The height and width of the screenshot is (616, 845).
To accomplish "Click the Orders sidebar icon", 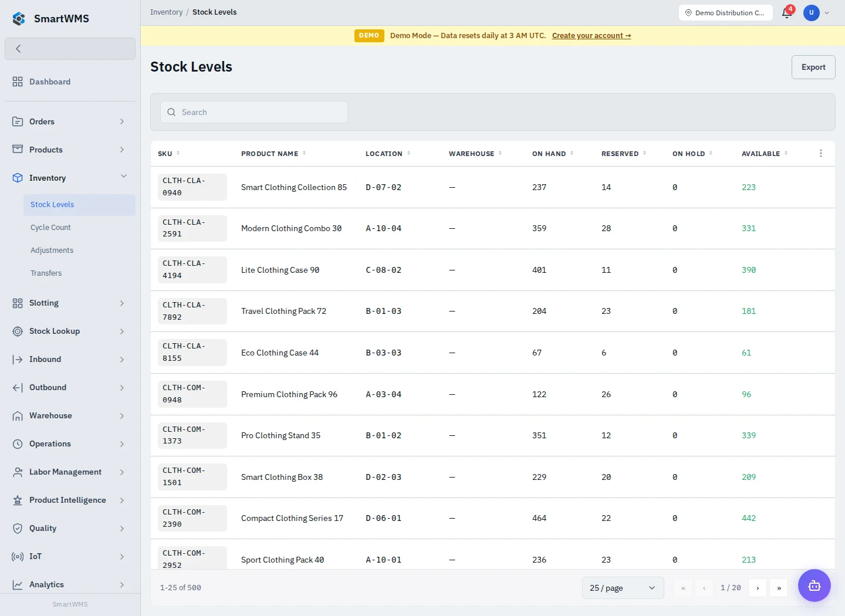I will click(x=18, y=121).
